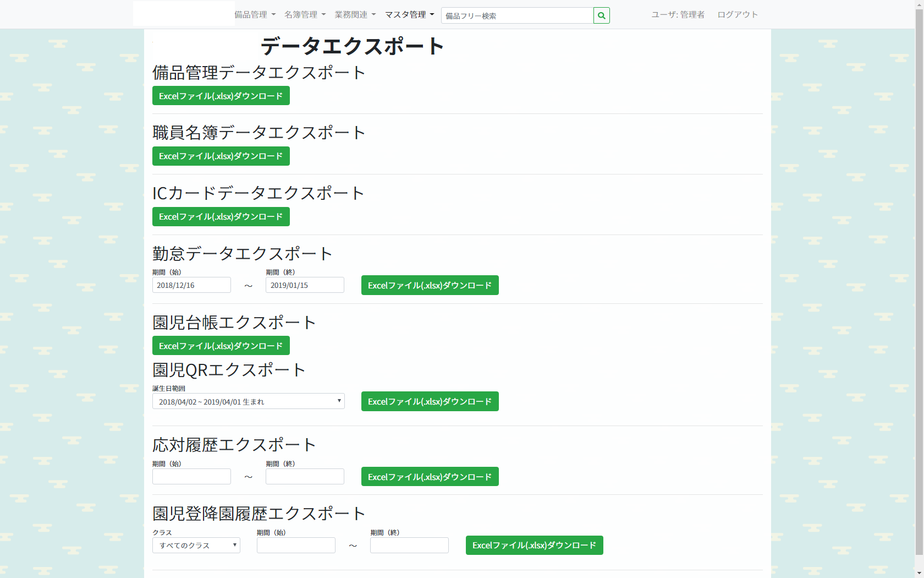Open the 名簿管理 navigation menu
Screen dimensions: 924x578
coord(305,15)
